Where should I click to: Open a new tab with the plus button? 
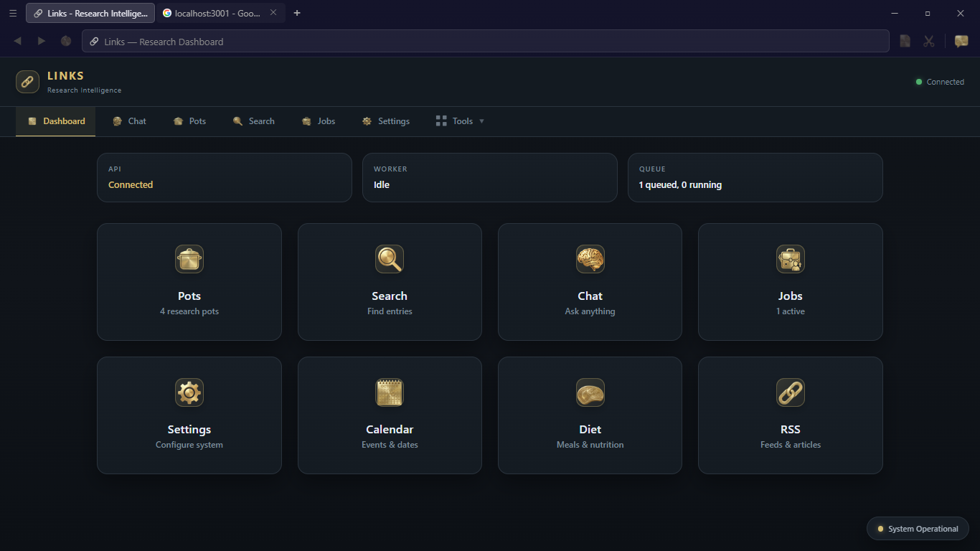click(297, 12)
